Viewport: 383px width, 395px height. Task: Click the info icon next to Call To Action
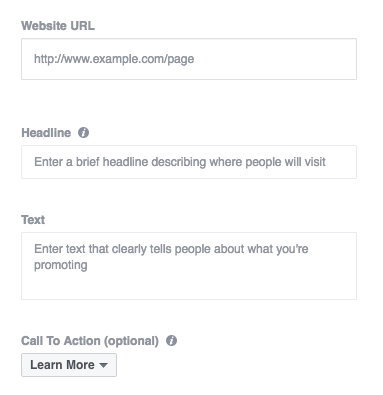171,341
